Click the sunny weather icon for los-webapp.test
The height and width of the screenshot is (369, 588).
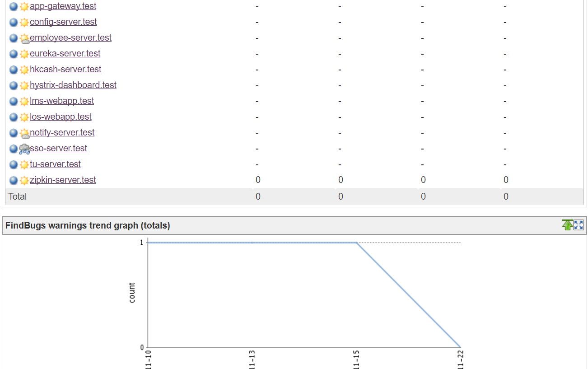tap(24, 117)
